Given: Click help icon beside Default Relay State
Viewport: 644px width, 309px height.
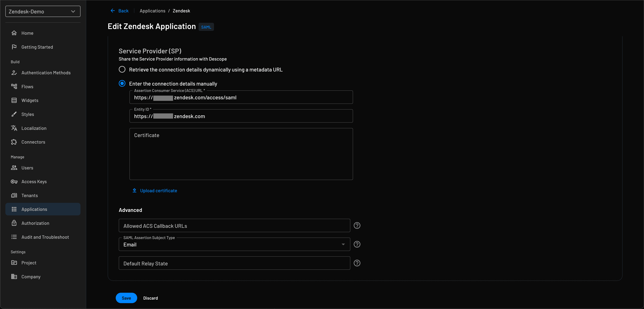Looking at the screenshot, I should coord(357,263).
